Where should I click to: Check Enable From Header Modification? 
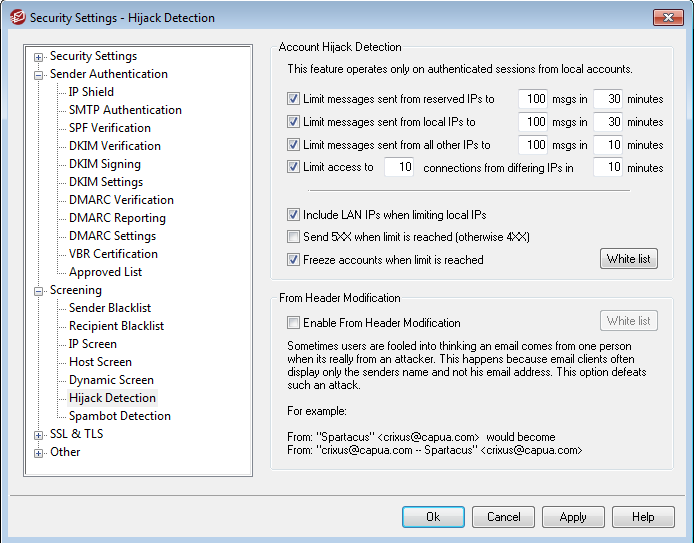tap(293, 322)
